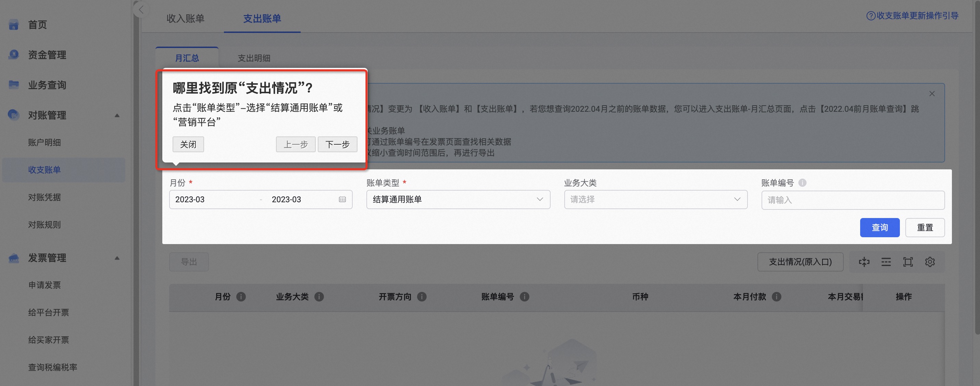Toggle fullscreen table icon
The height and width of the screenshot is (386, 980).
[x=908, y=262]
